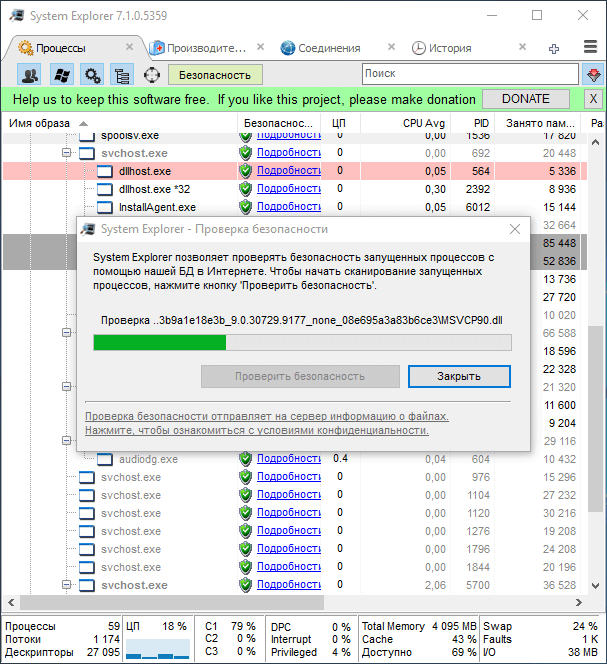This screenshot has width=607, height=664.
Task: Collapse svchost.exe PID 692 tree node
Action: tap(67, 152)
